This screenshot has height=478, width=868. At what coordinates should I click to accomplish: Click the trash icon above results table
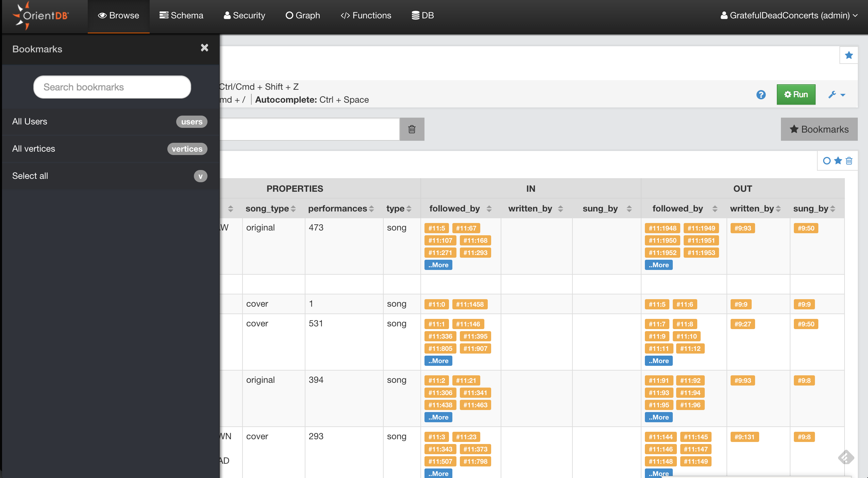(849, 161)
